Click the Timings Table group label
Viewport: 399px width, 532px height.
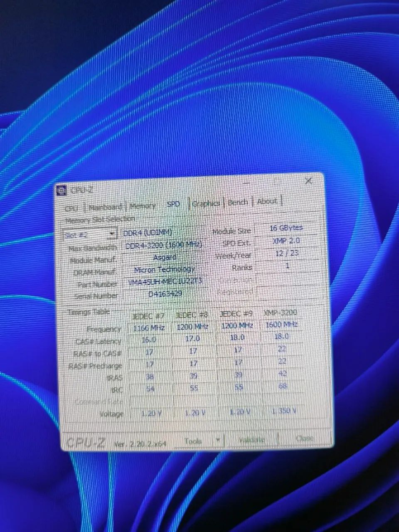click(x=89, y=312)
